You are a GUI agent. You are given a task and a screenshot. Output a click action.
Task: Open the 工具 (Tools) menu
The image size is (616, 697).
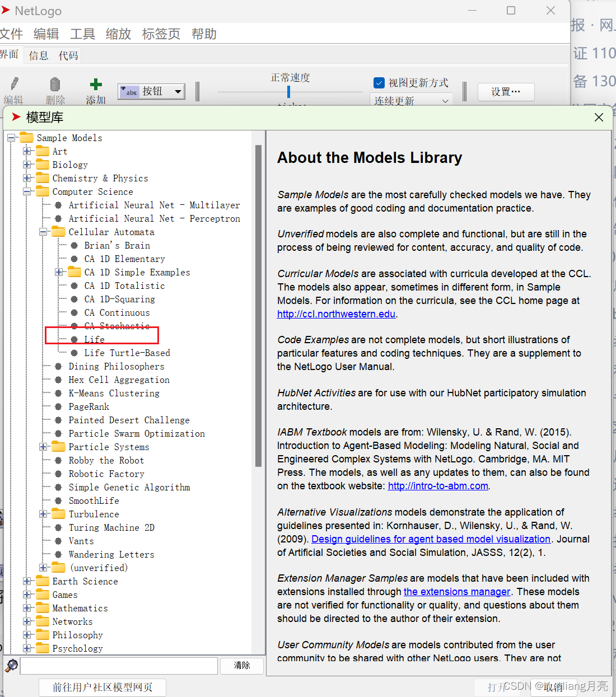82,34
